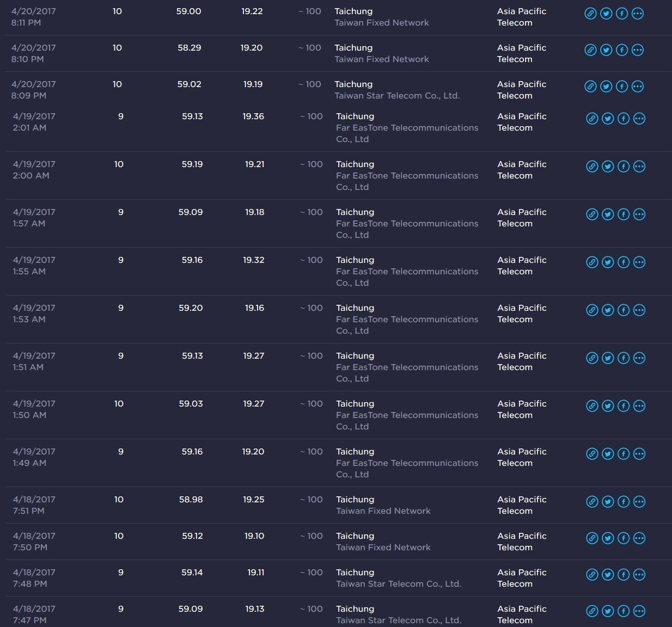The height and width of the screenshot is (627, 672).
Task: Select download speed value 58.29
Action: tap(190, 48)
